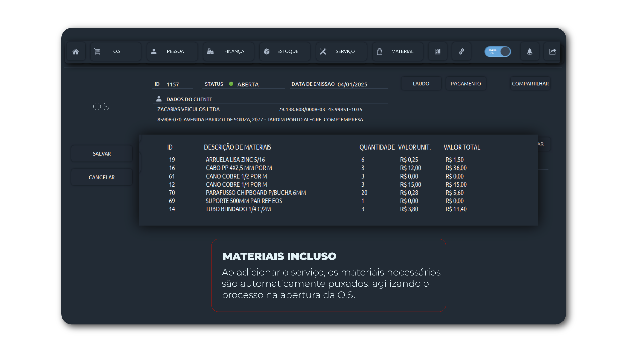Open the settings gears icon
The height and width of the screenshot is (342, 644).
coord(462,52)
